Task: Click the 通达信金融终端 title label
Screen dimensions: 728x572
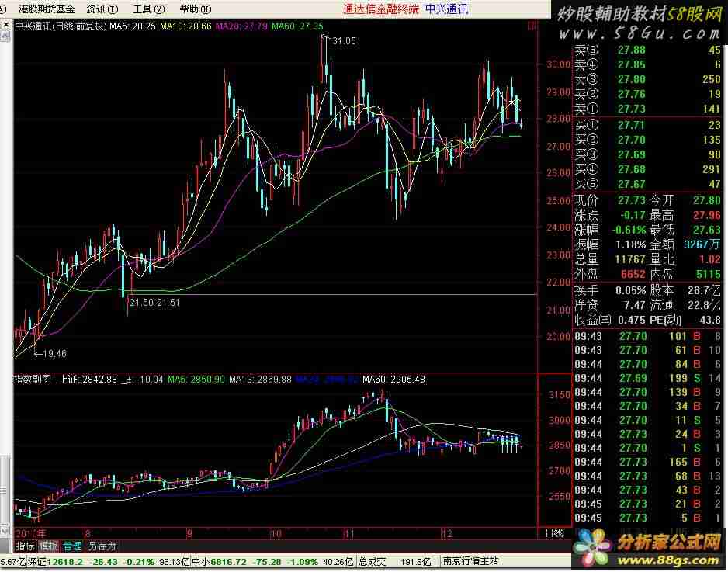Action: (381, 9)
